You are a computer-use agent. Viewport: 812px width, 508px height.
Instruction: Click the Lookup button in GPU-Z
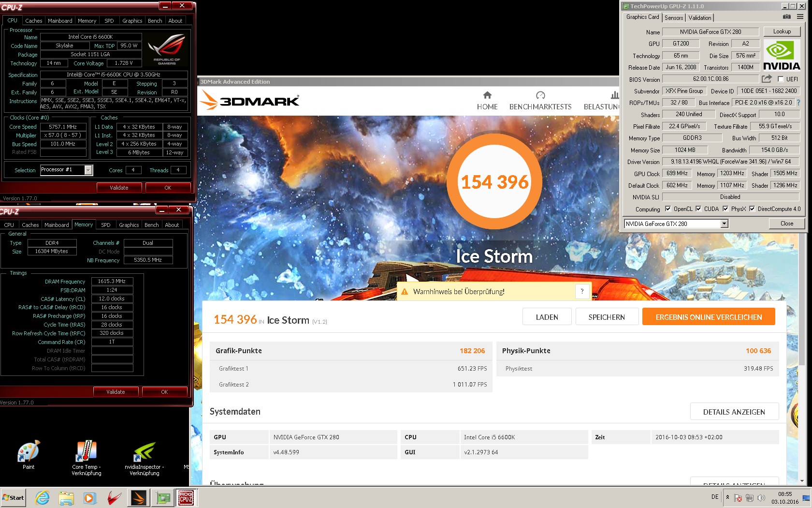pyautogui.click(x=782, y=31)
